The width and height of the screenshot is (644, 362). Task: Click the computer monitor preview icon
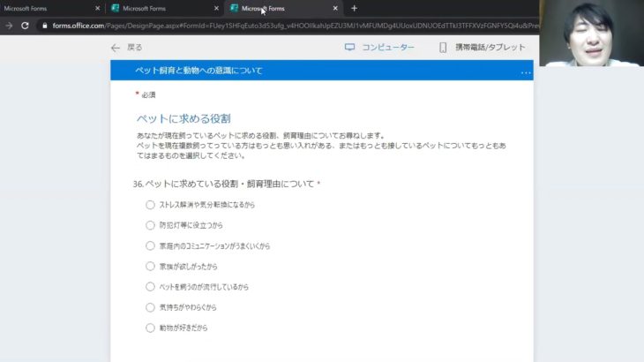349,48
